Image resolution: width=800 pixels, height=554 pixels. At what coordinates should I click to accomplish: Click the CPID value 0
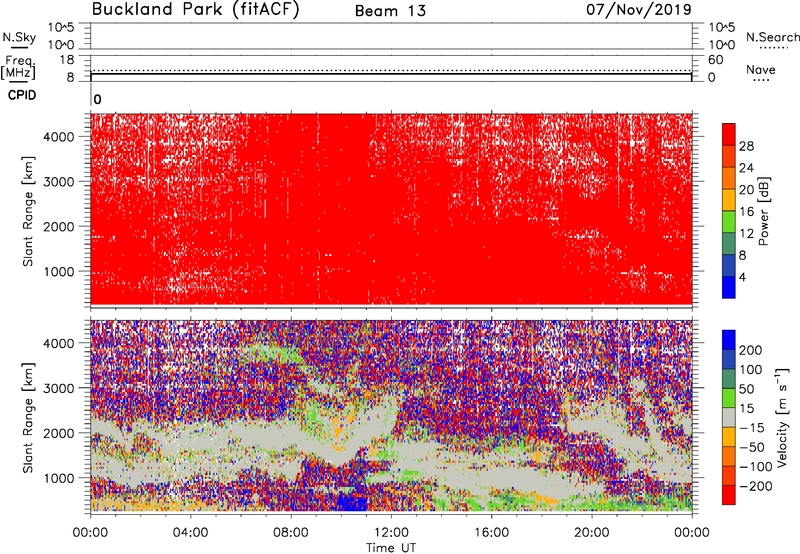point(97,99)
